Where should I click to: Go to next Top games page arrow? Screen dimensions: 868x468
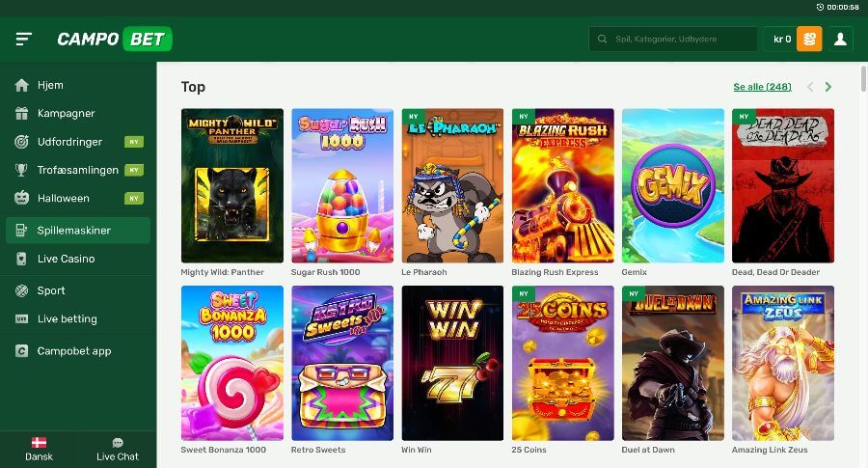click(827, 87)
